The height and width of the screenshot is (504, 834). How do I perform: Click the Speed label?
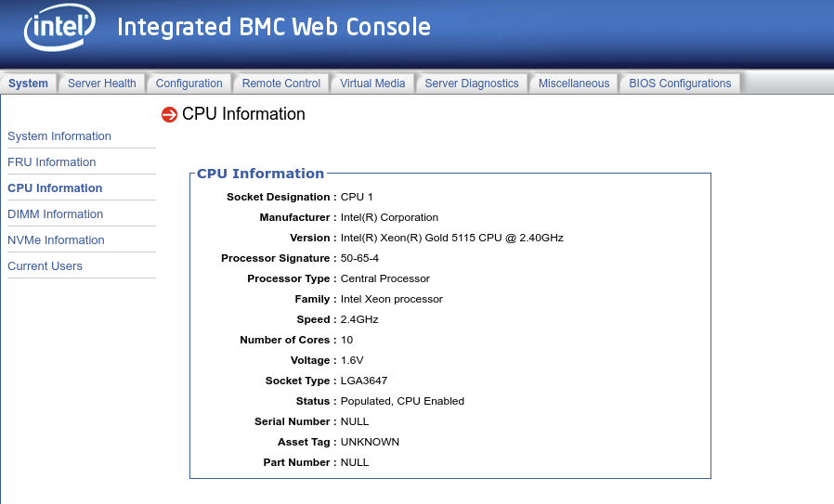coord(313,319)
